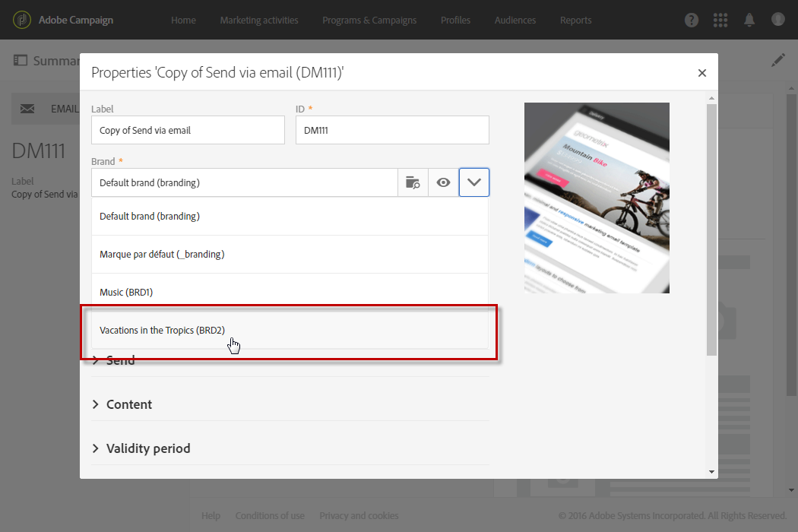Preview brand with the eye icon
This screenshot has height=532, width=798.
443,182
